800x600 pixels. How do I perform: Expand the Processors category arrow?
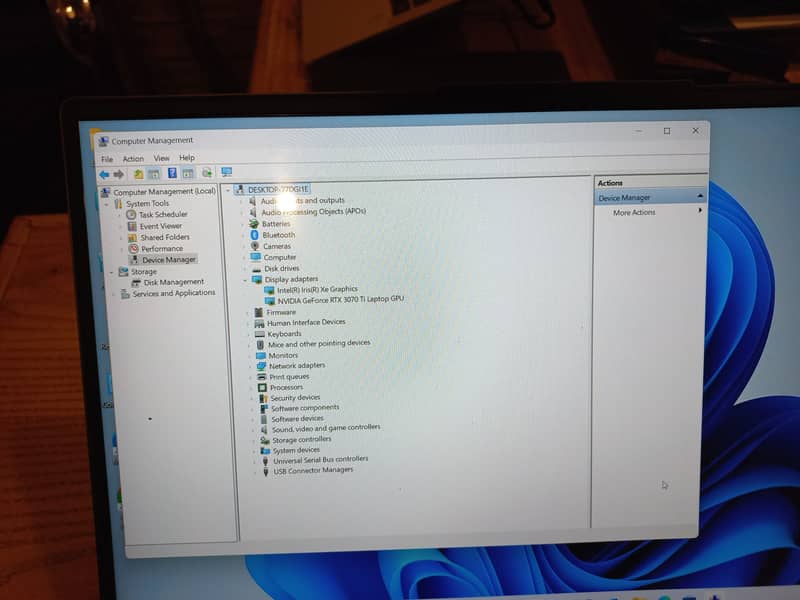click(x=251, y=388)
